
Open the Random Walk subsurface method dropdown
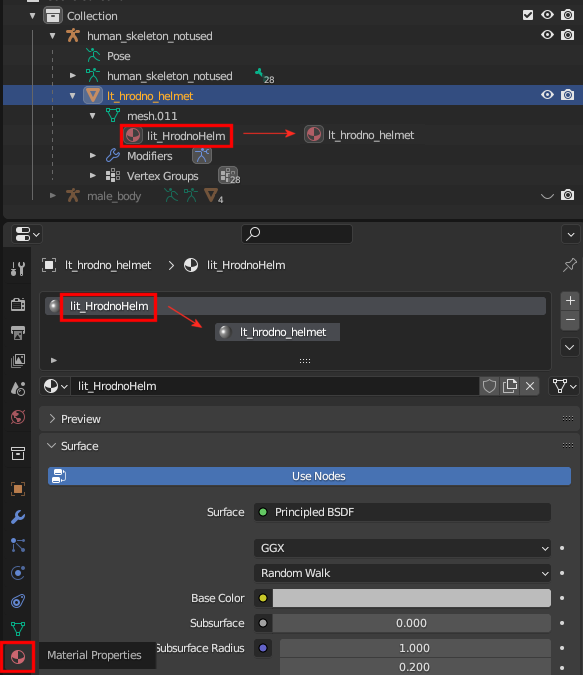tap(402, 573)
